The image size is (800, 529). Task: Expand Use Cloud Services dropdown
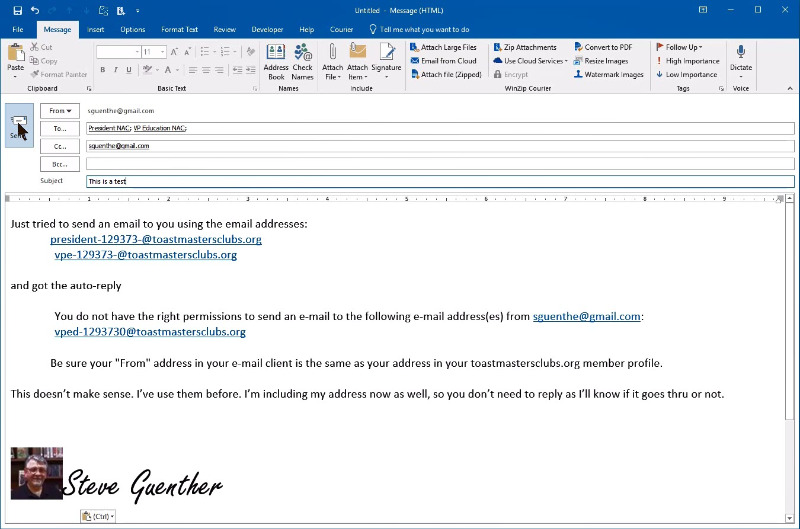[531, 61]
